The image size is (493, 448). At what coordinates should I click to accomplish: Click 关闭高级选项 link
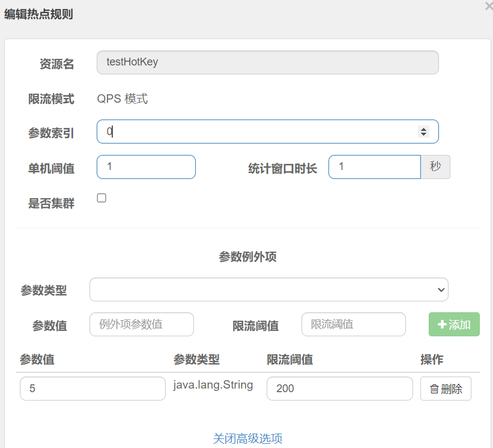(x=248, y=438)
